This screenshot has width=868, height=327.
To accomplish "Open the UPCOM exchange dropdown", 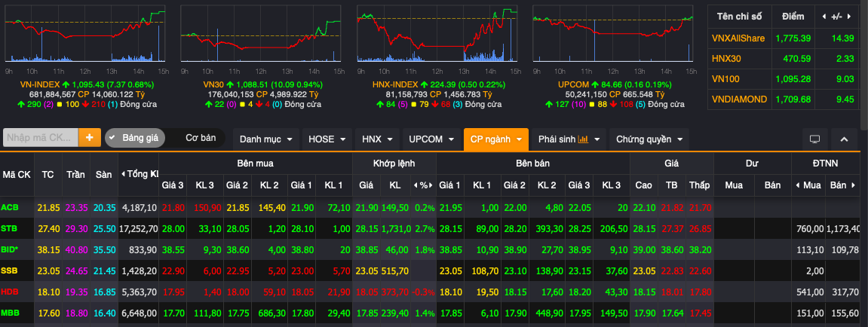I will (431, 139).
